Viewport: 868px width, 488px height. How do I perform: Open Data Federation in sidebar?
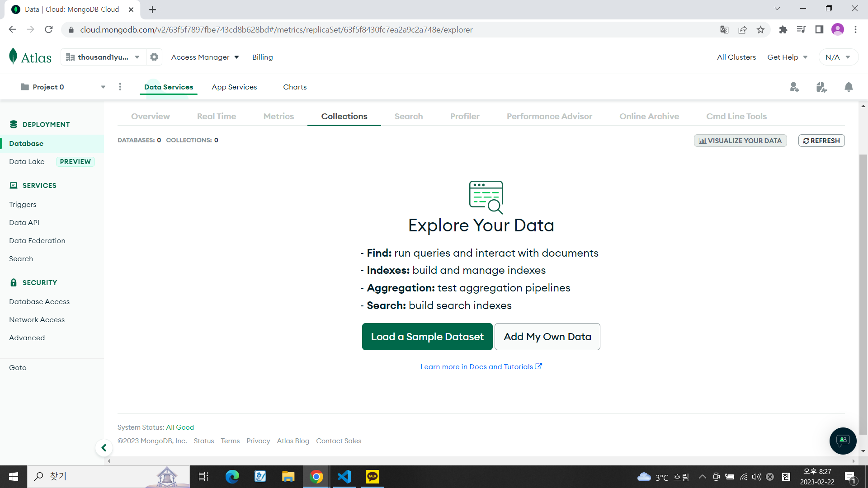click(37, 240)
